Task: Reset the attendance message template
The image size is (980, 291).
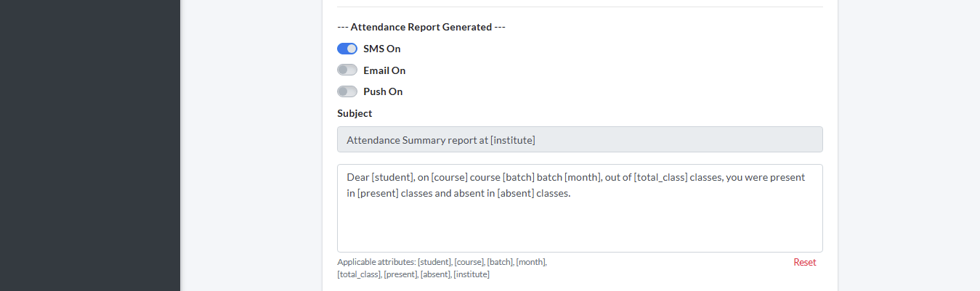Action: 804,262
